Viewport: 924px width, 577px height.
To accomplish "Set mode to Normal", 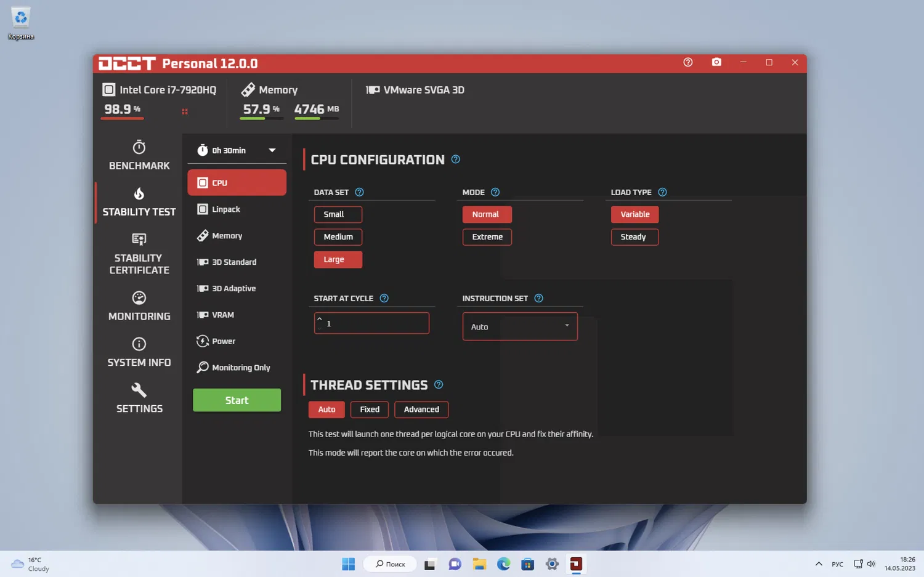I will point(487,214).
